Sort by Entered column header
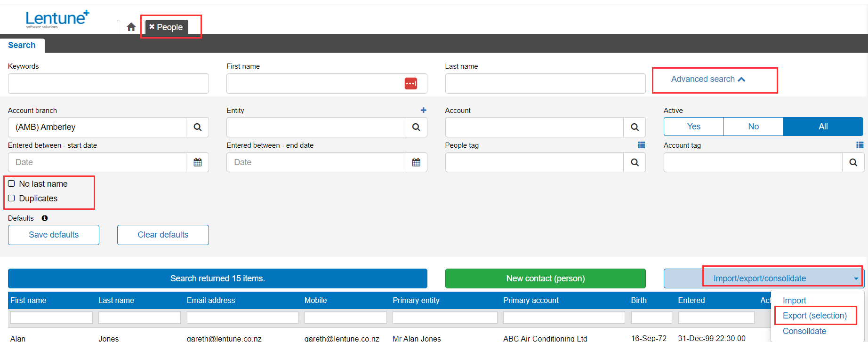This screenshot has height=342, width=868. point(691,300)
